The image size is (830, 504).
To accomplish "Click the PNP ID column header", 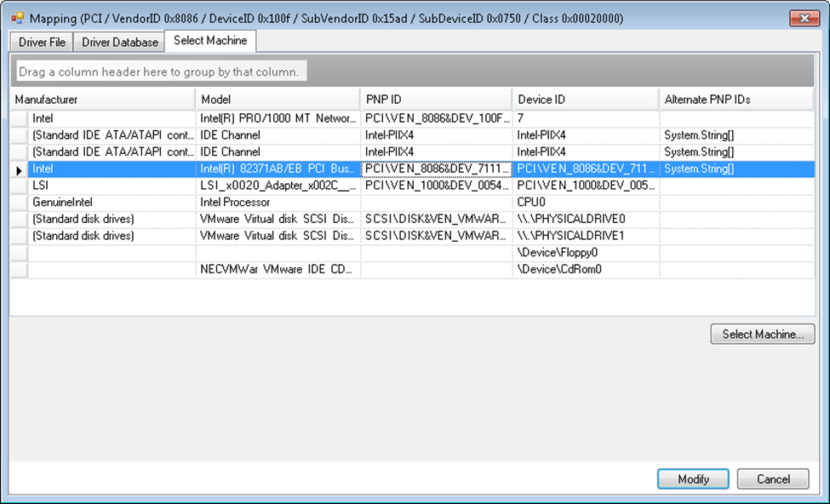I will point(436,100).
